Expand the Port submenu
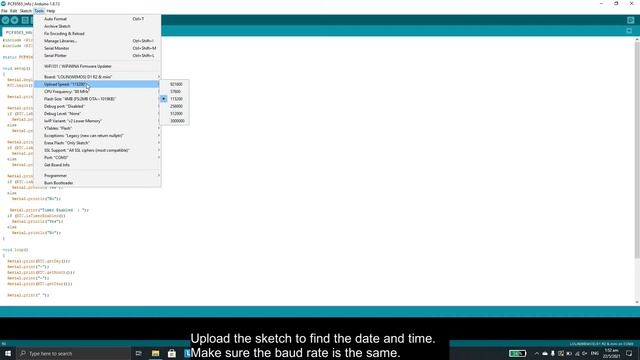Image resolution: width=640 pixels, height=360 pixels. (97, 158)
